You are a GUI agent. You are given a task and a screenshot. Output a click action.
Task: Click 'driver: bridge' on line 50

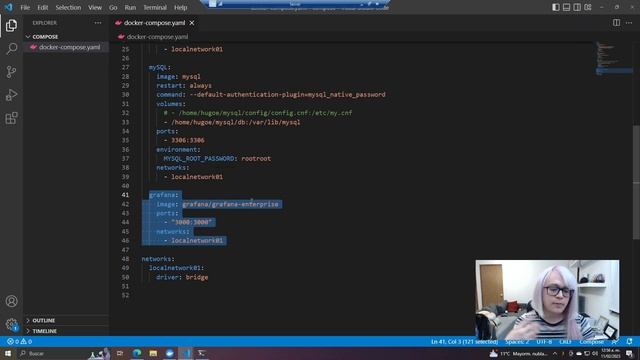point(182,277)
